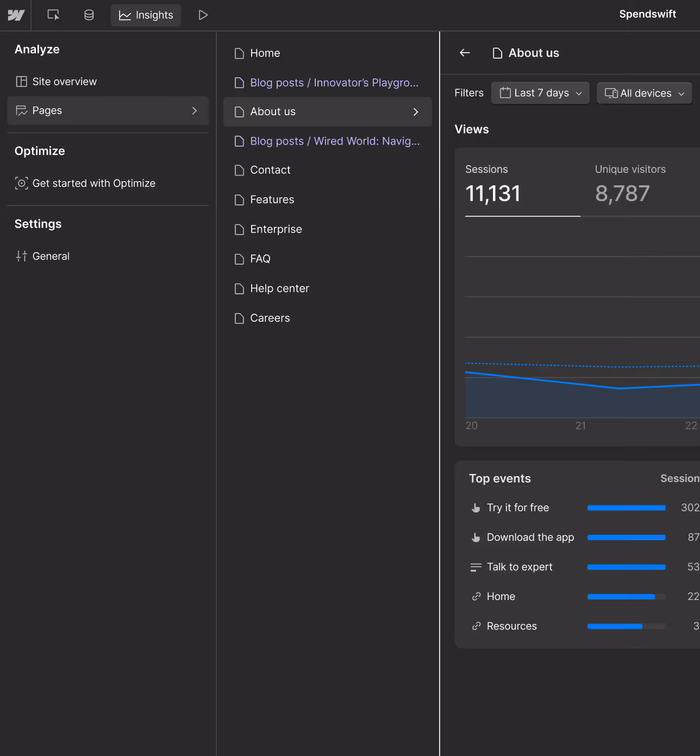The image size is (700, 756).
Task: Expand the Pages chevron in sidebar
Action: coord(195,110)
